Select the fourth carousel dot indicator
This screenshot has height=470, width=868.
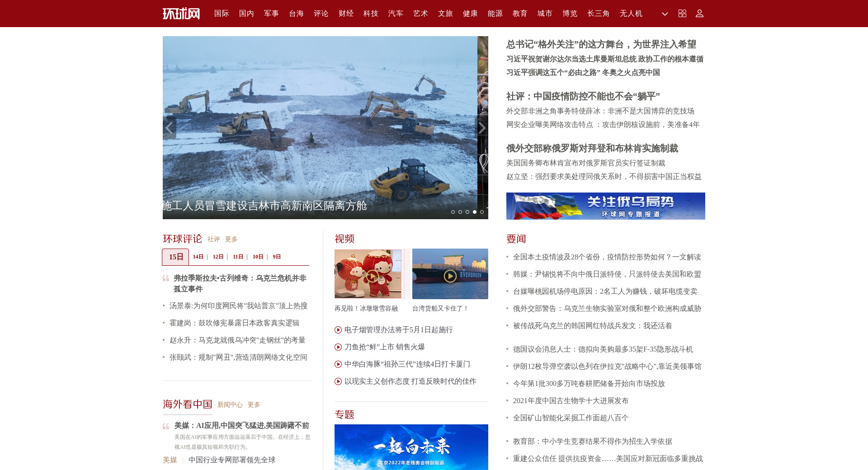pos(475,212)
